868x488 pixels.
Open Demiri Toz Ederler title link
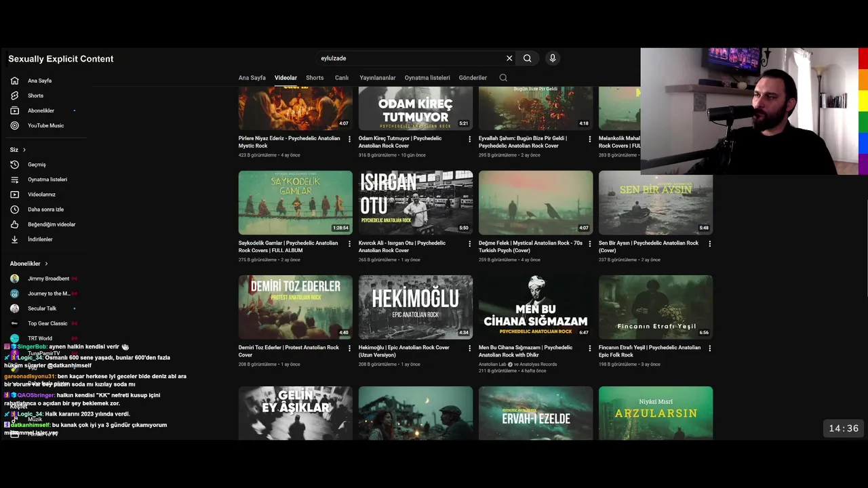coord(289,351)
